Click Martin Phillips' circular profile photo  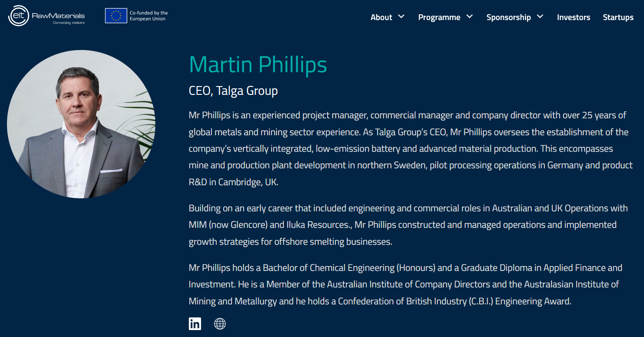[81, 124]
